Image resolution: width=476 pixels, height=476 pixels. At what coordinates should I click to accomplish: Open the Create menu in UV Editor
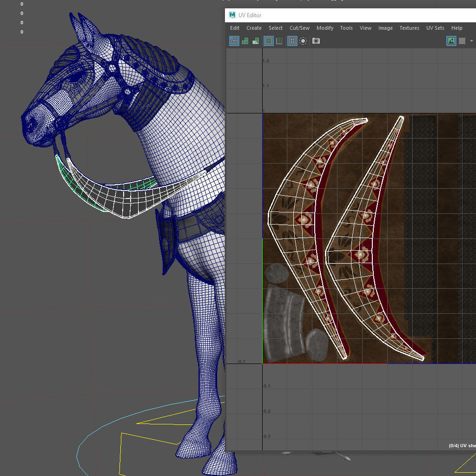click(254, 28)
